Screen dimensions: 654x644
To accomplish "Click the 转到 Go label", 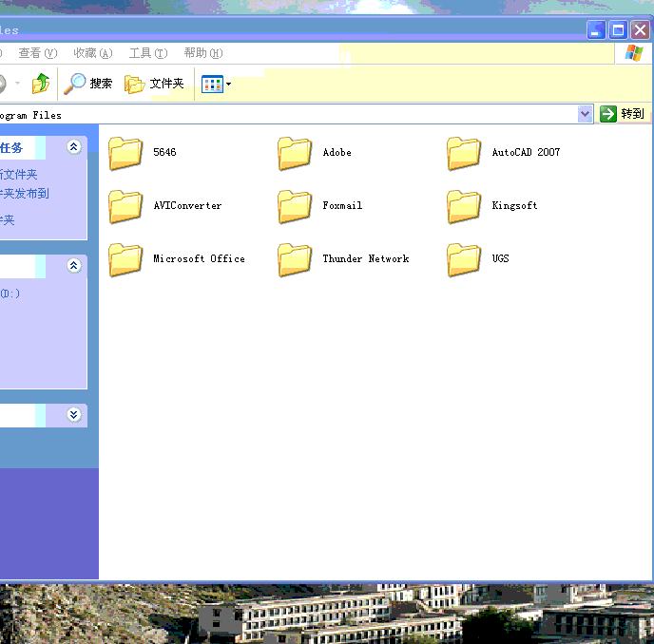I will [x=632, y=114].
